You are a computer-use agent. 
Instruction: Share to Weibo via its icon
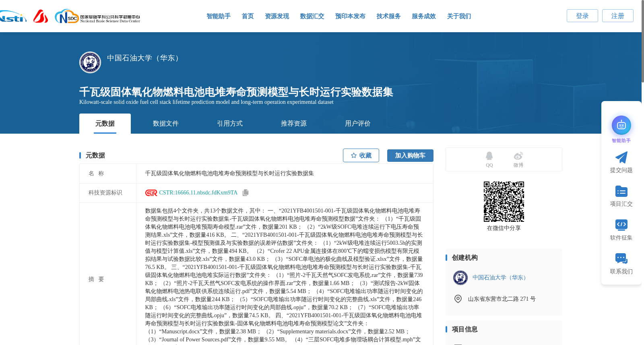518,156
